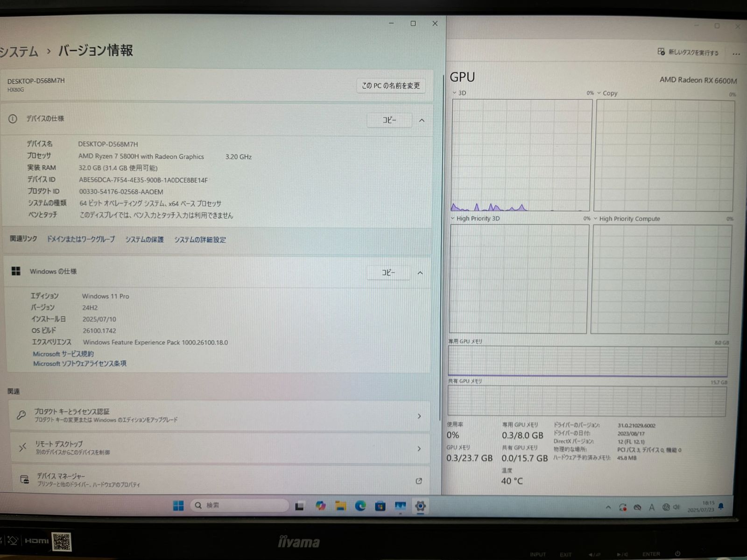This screenshot has width=747, height=560.
Task: Select edition text 'Windows 11 Pro'
Action: pos(106,296)
